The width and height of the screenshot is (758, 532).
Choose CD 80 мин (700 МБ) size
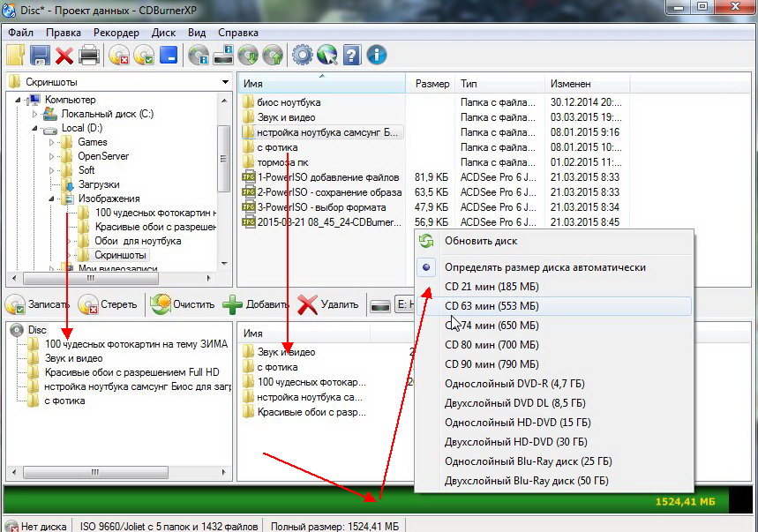pyautogui.click(x=554, y=344)
